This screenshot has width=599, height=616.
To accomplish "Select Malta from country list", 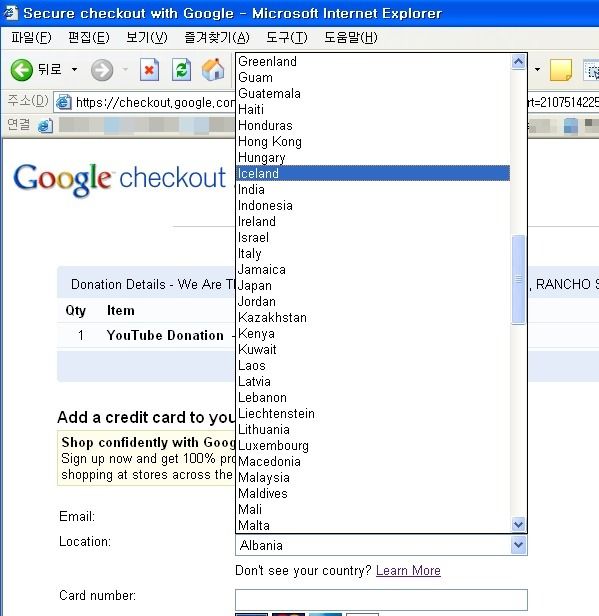I will coord(373,525).
